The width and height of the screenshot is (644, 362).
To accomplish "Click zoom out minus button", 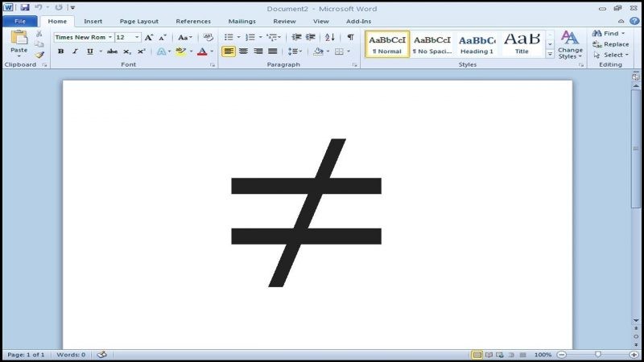I will coord(562,354).
